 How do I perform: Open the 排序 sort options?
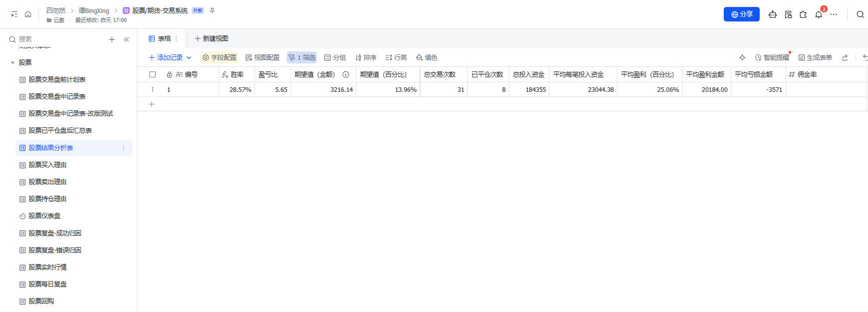pyautogui.click(x=365, y=57)
